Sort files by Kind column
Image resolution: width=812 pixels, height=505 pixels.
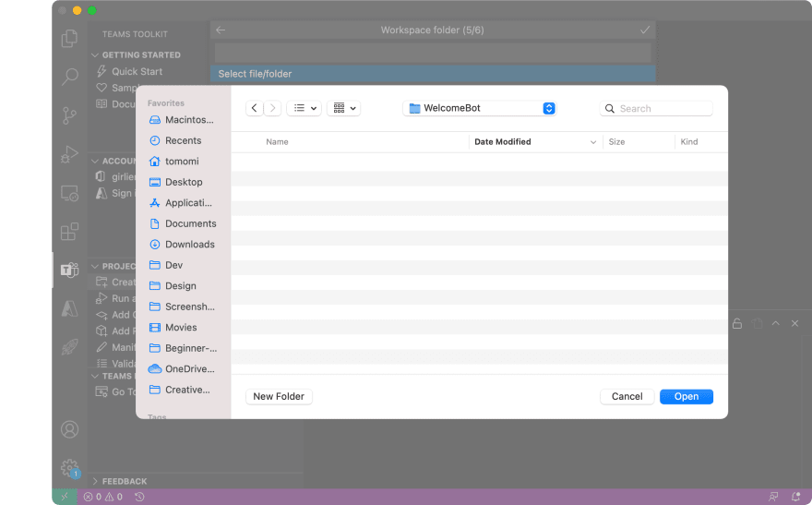[688, 142]
